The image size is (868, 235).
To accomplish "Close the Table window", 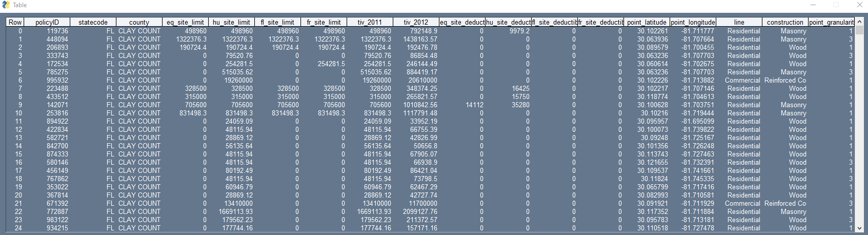I will [860, 5].
